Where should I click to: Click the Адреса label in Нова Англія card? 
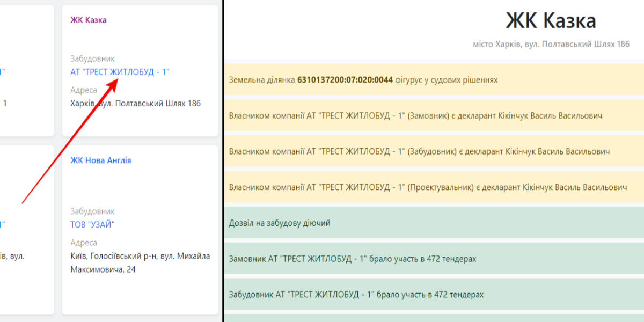coord(84,243)
